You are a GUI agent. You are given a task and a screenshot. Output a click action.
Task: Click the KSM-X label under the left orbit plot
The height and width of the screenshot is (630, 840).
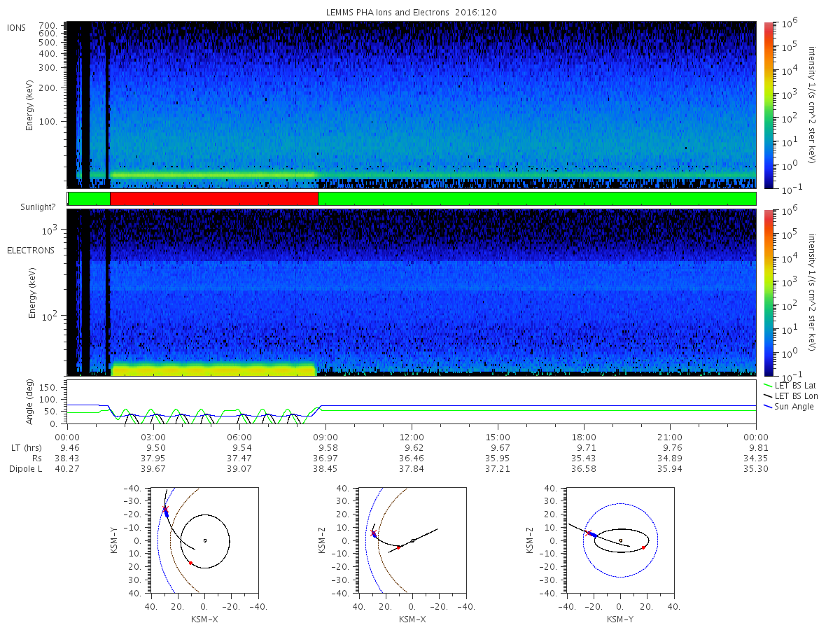204,619
